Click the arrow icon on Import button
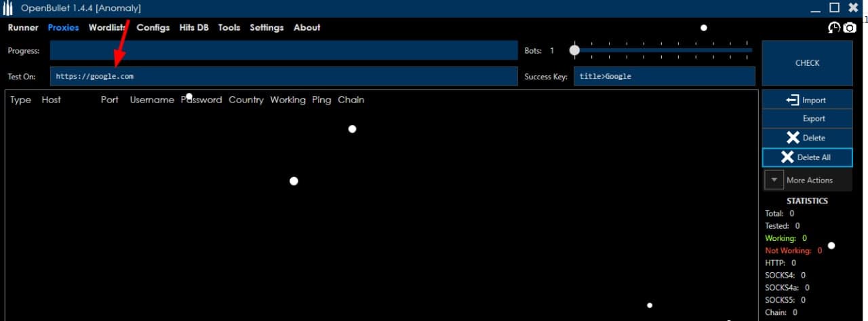 [x=792, y=100]
